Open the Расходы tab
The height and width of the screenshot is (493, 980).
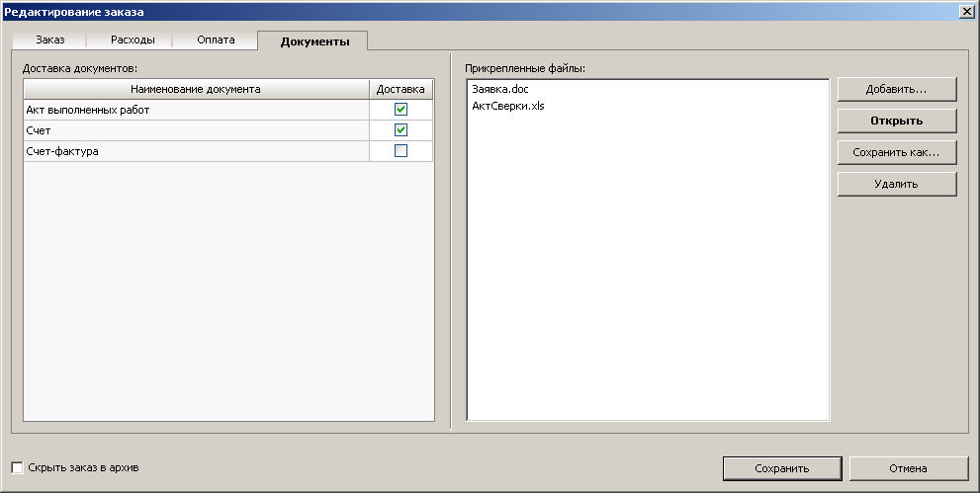(133, 41)
